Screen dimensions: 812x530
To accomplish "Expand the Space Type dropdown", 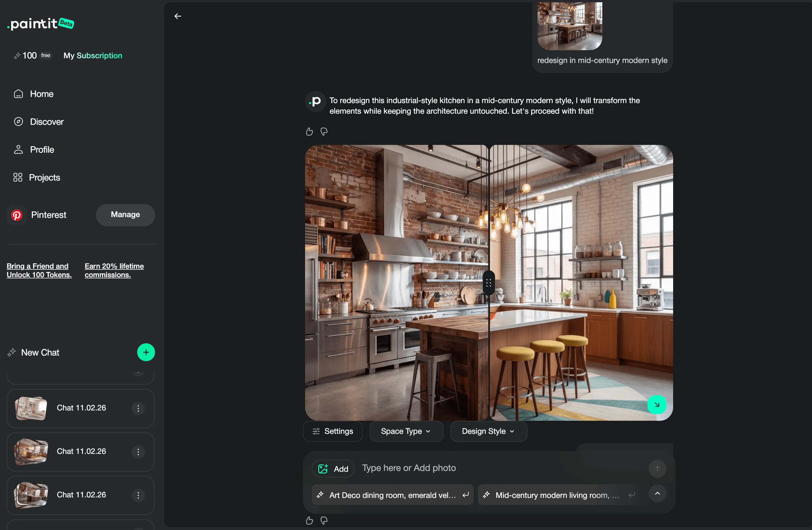I will coord(406,431).
